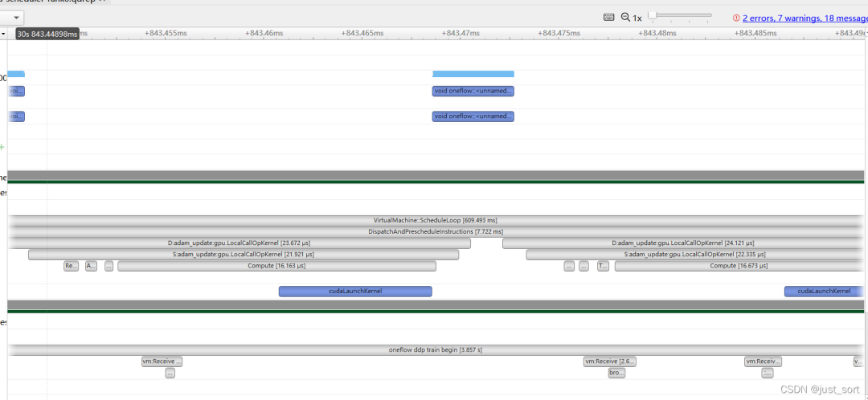Screen dimensions: 868x400
Task: Select the upper 'void oneflow::<unnamed...' kernel block
Action: click(x=473, y=92)
